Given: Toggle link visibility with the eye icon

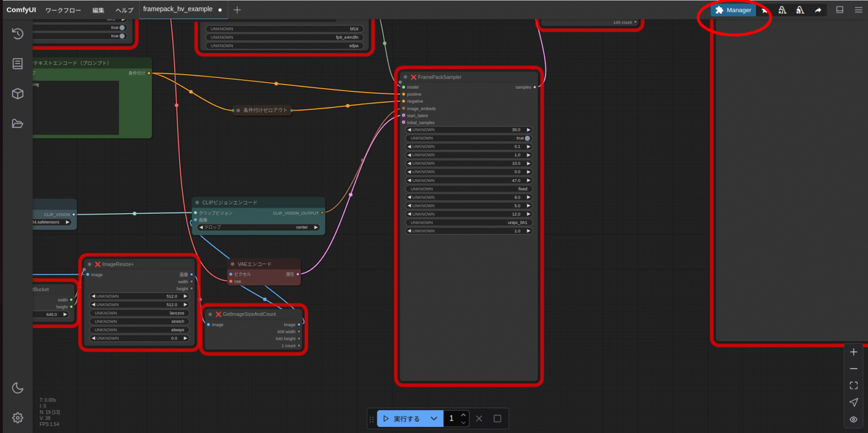Looking at the screenshot, I should 853,419.
